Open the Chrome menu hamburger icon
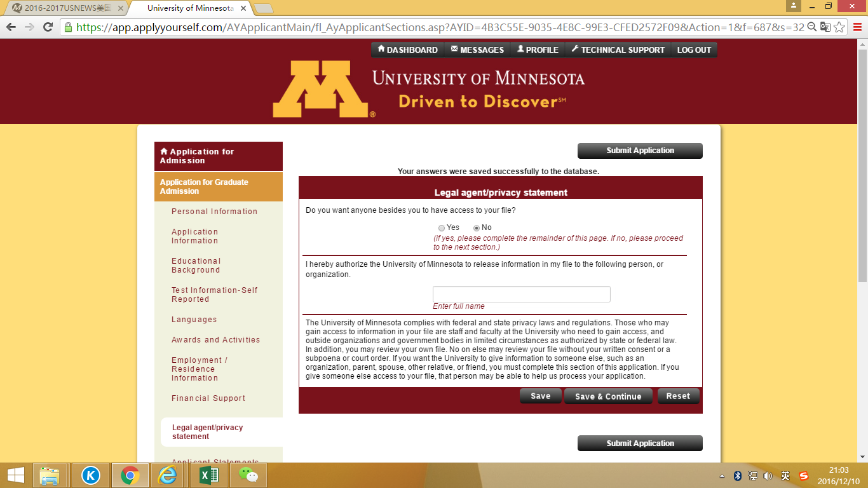This screenshot has width=868, height=488. click(857, 27)
